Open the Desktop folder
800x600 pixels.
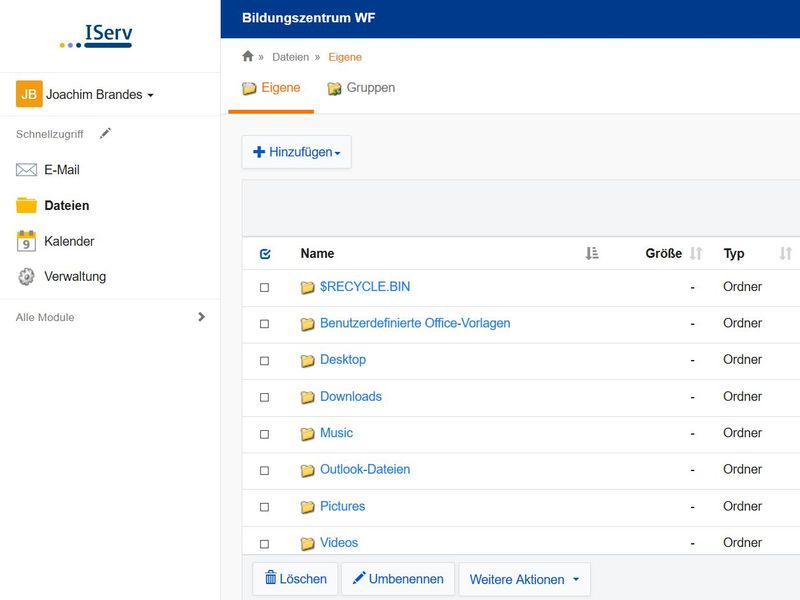pyautogui.click(x=343, y=360)
